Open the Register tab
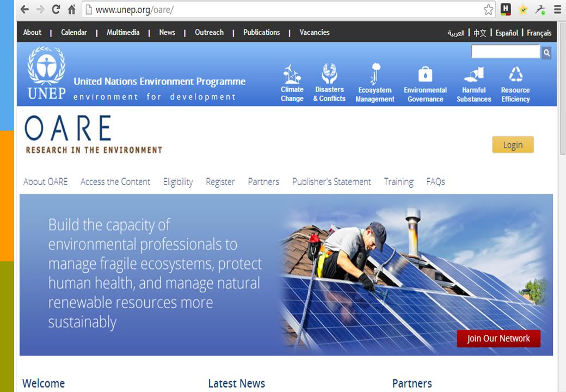The width and height of the screenshot is (566, 392). (220, 182)
